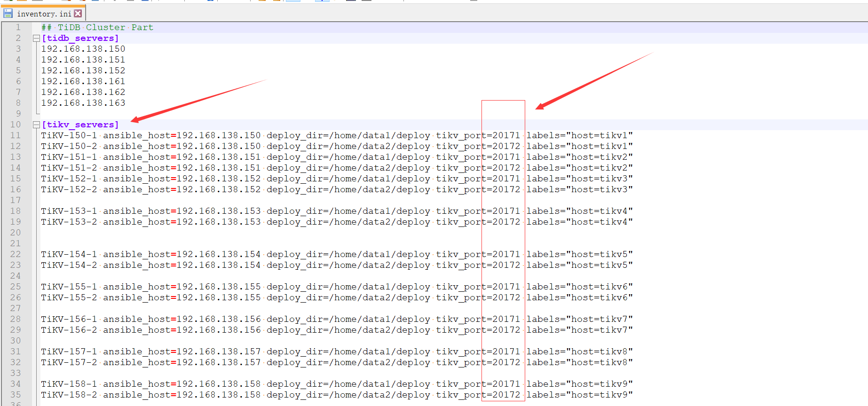This screenshot has height=406, width=868.
Task: Click tikv_port=20171 on the TiKV-157-1 row
Action: 478,351
